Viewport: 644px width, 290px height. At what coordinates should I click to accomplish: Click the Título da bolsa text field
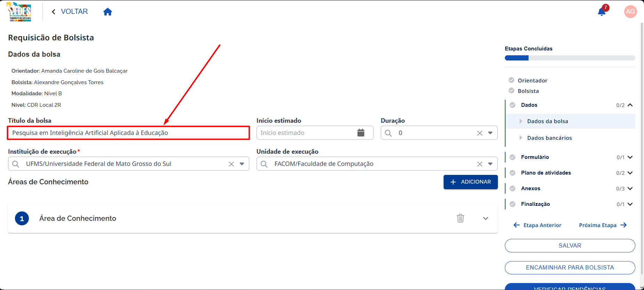tap(128, 133)
